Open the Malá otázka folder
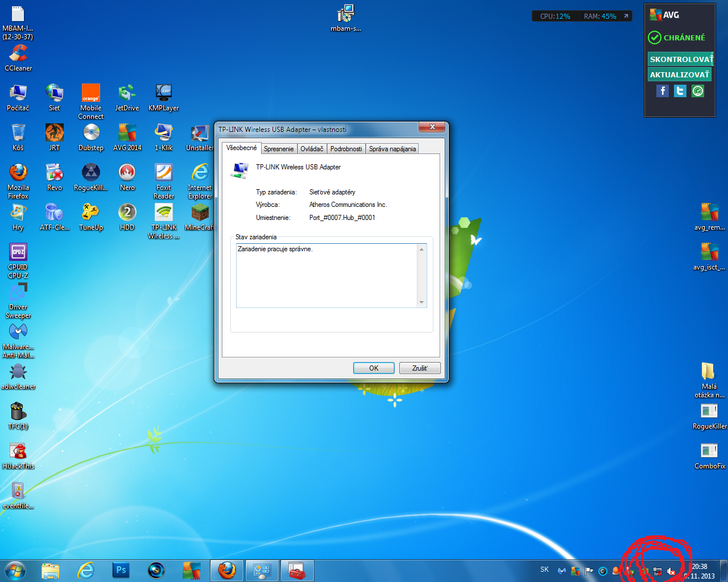Image resolution: width=728 pixels, height=582 pixels. coord(710,380)
